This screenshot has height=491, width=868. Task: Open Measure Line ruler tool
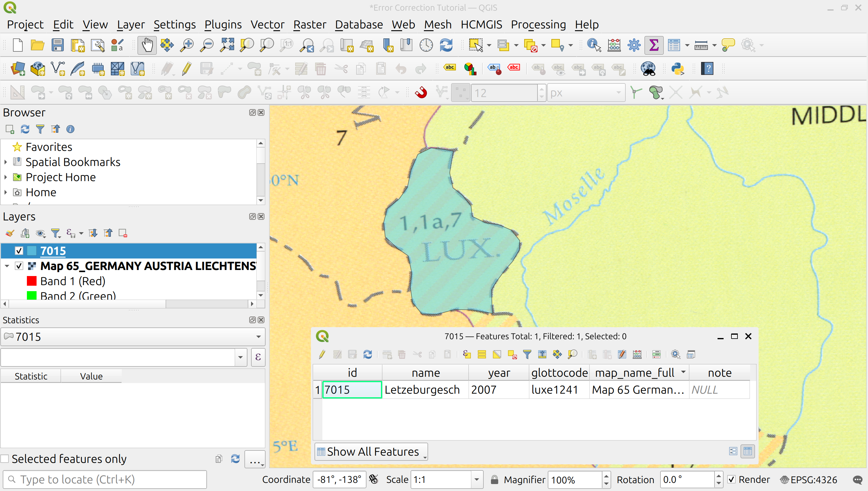coord(701,45)
